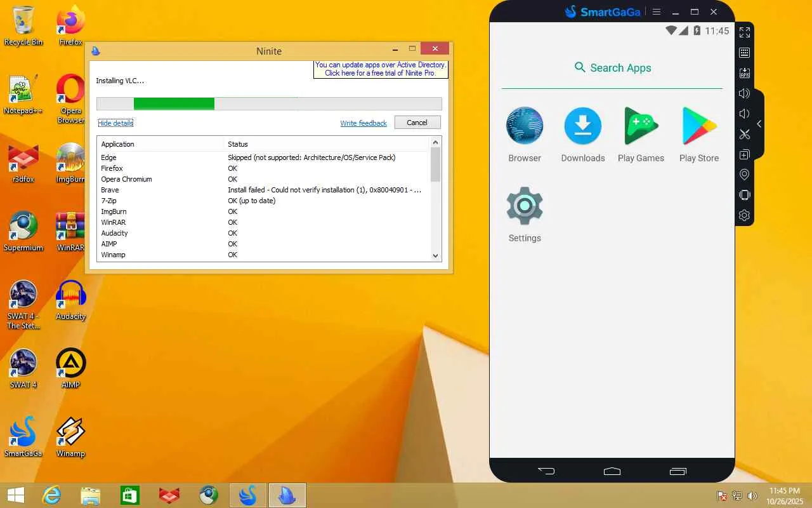The width and height of the screenshot is (812, 508).
Task: Click the Recycle Bin desktop icon
Action: (x=23, y=25)
